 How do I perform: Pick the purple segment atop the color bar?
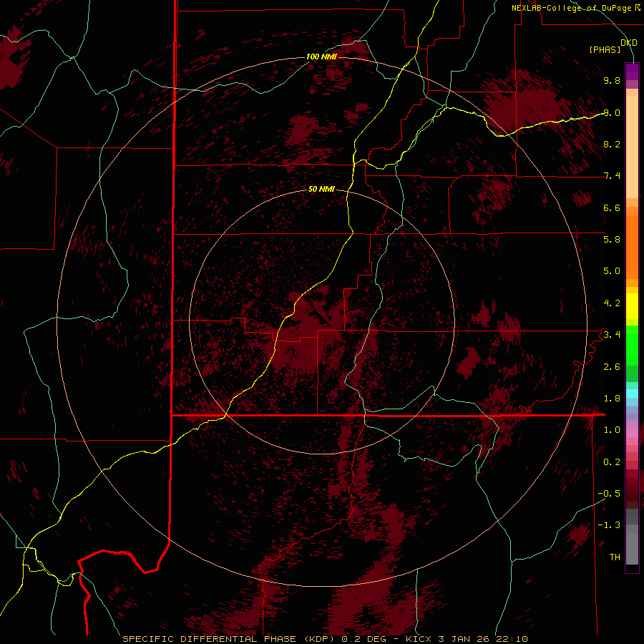point(632,72)
